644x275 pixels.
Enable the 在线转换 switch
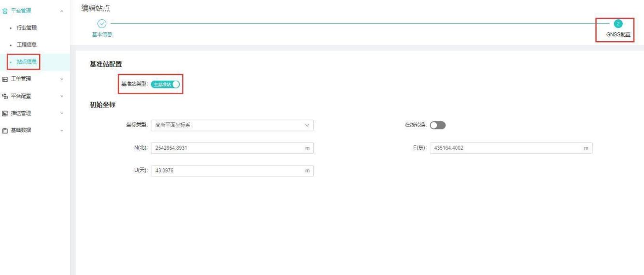point(437,125)
